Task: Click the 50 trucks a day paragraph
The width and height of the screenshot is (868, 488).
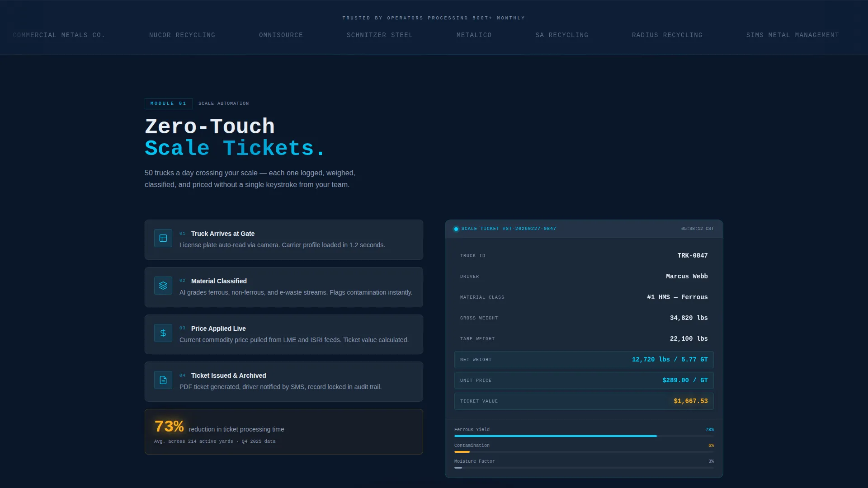Action: 250,179
